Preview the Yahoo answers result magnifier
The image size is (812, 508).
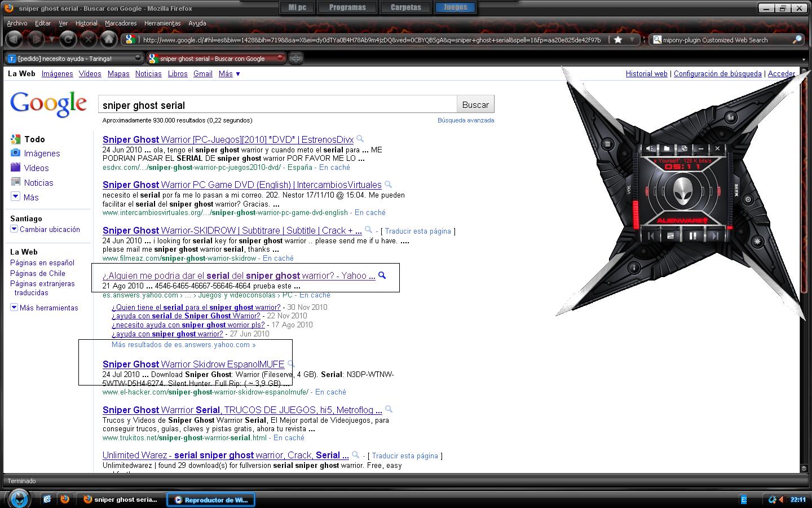(x=382, y=275)
